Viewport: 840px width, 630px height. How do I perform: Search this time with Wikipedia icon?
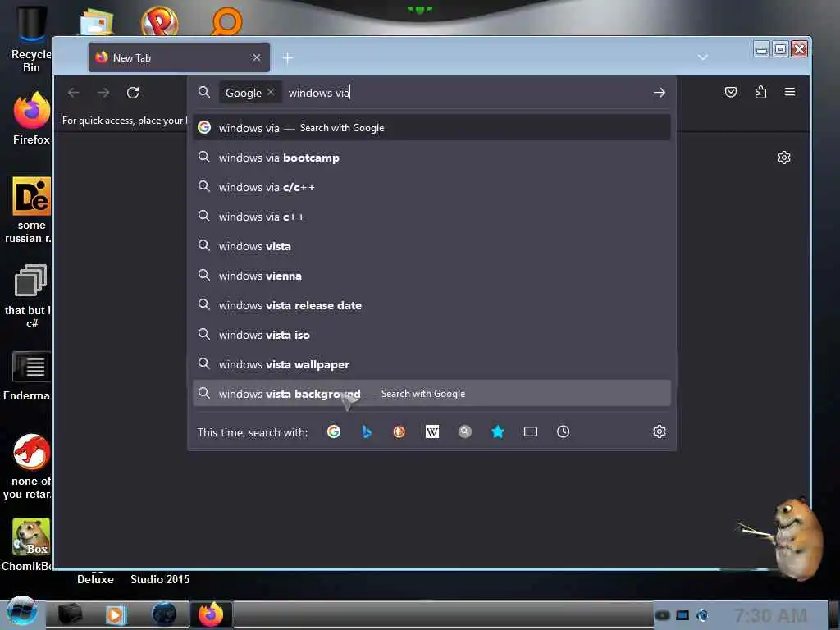pyautogui.click(x=431, y=431)
